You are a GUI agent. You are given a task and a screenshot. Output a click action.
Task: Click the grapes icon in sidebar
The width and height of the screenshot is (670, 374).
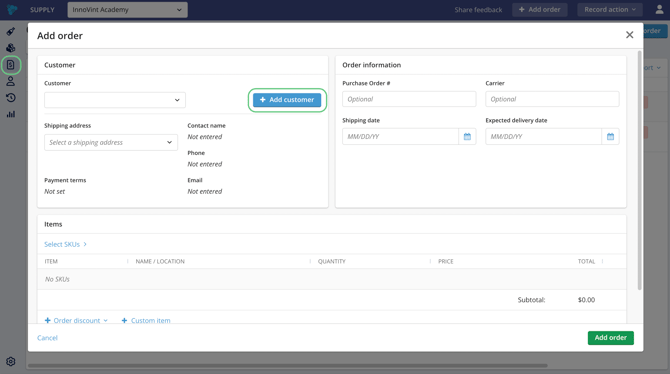click(x=11, y=48)
